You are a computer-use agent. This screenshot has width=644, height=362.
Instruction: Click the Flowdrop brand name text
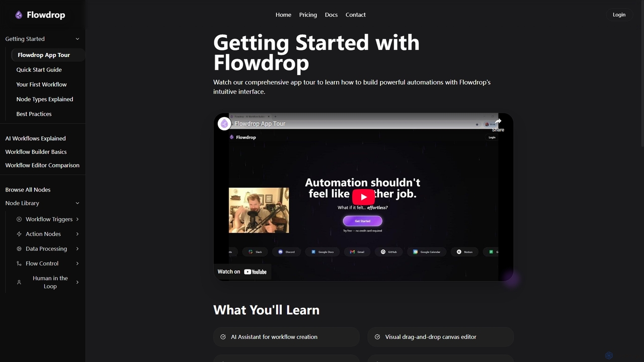pyautogui.click(x=46, y=15)
